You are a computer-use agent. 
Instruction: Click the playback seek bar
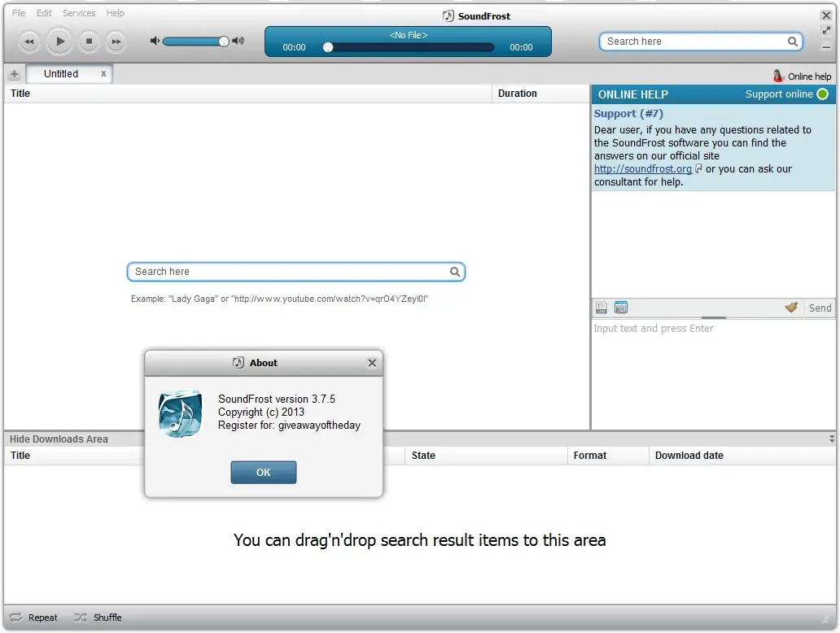(409, 47)
